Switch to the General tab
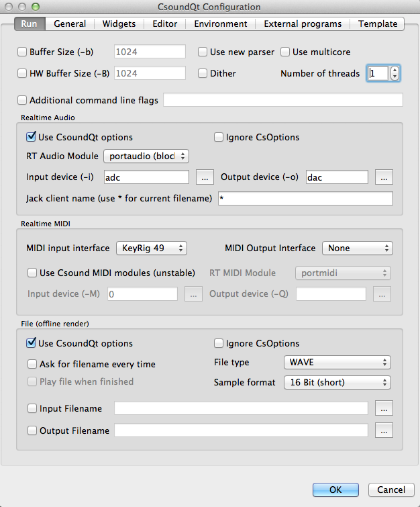 coord(70,24)
